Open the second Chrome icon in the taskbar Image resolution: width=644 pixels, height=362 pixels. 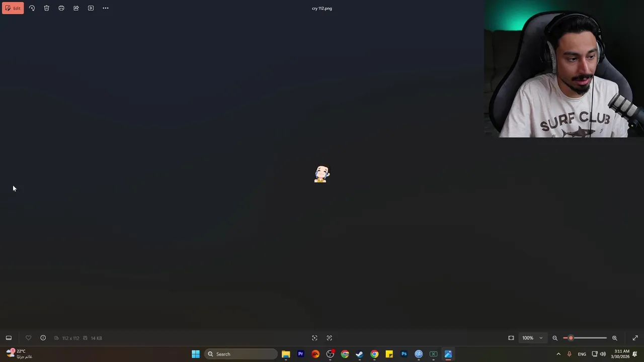coord(374,354)
